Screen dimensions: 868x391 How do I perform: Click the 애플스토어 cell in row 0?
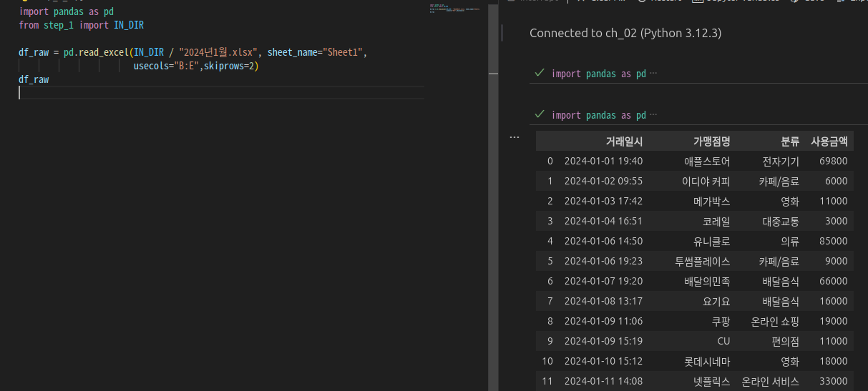click(707, 161)
